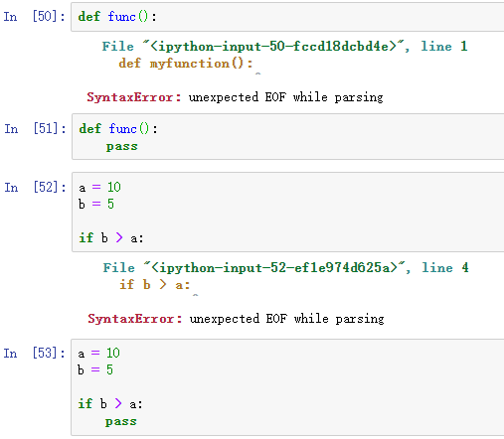Viewport: 504px width, 439px height.
Task: Click the second SyntaxError unexpected EOF message
Action: 236,319
